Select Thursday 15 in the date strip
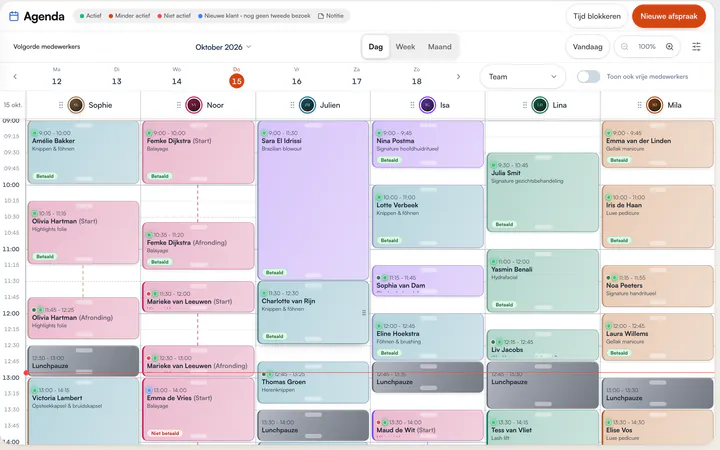 (x=236, y=77)
